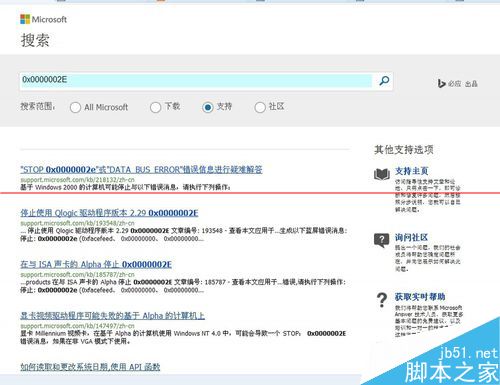Click the 搜索范围 label
This screenshot has height=385, width=500.
[x=38, y=107]
